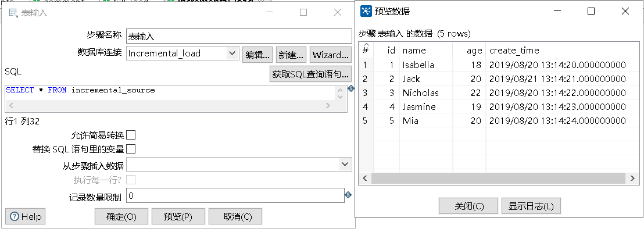The image size is (644, 232).
Task: Click age cell 19 in Jasmine row
Action: click(470, 107)
